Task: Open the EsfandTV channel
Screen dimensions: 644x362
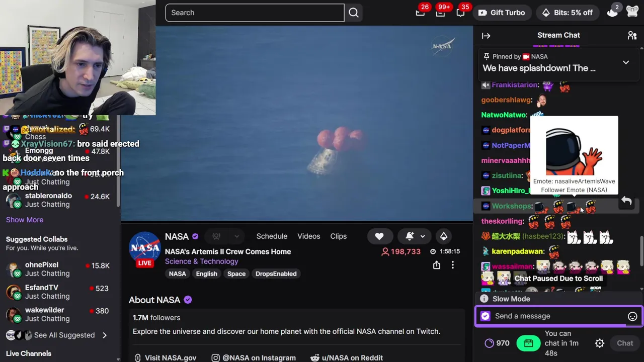Action: pos(59,292)
